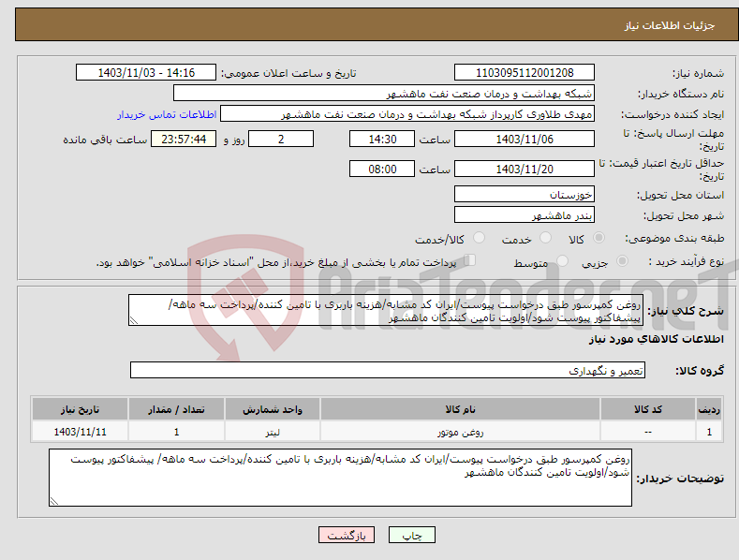The height and width of the screenshot is (560, 739).
Task: Click the تاریخ نیاز column header
Action: click(81, 409)
